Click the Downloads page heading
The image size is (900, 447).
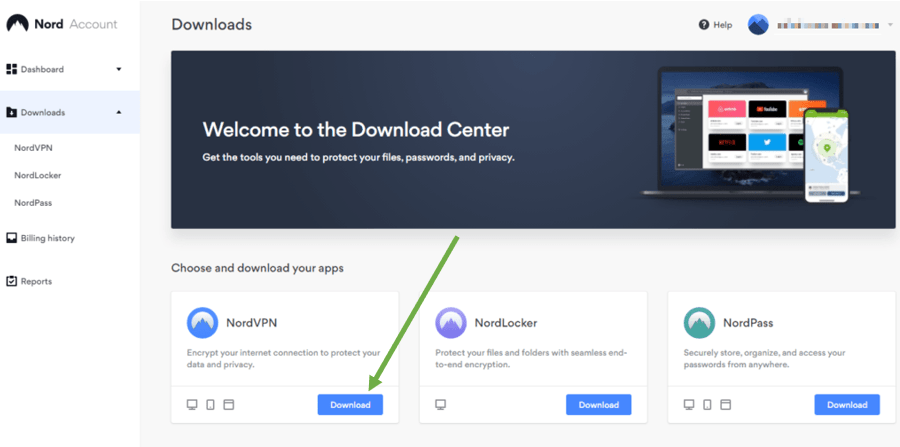click(x=212, y=25)
